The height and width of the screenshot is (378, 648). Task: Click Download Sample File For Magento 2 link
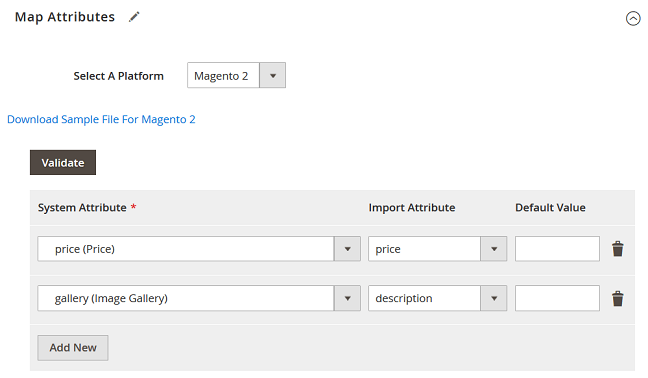(x=101, y=119)
